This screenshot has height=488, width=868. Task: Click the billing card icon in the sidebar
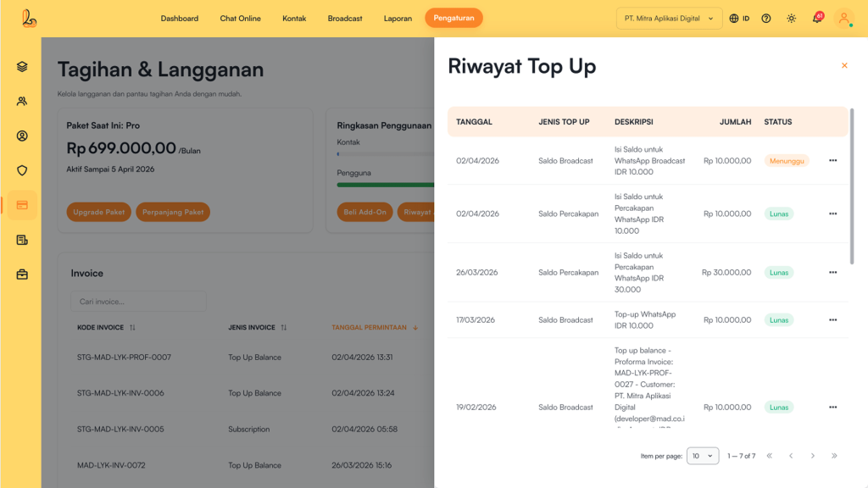[22, 205]
